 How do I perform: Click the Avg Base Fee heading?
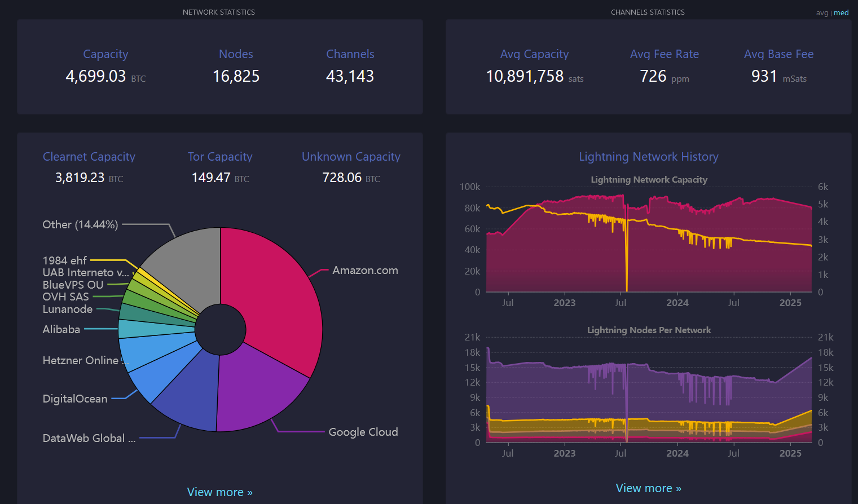click(x=778, y=54)
